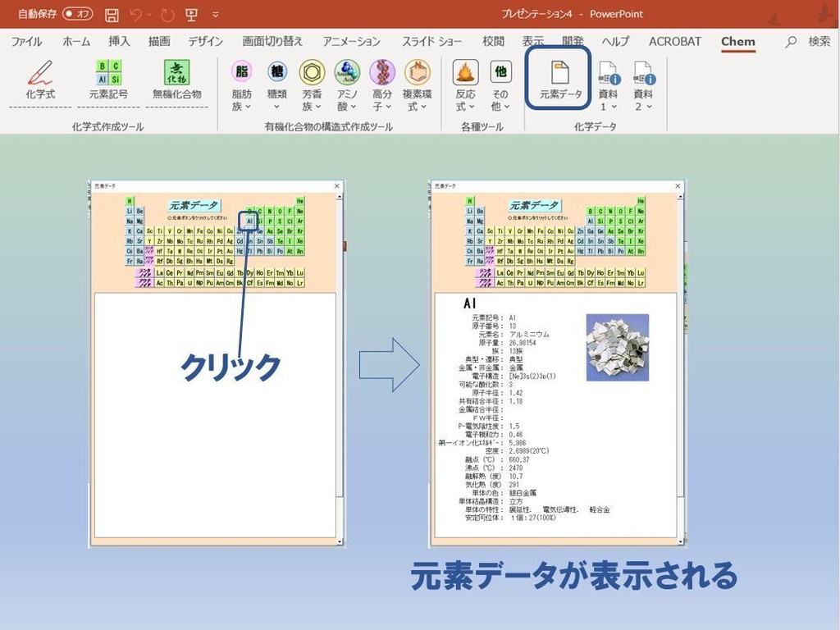Viewport: 840px width, 630px height.
Task: Close the right 元素データ dialog
Action: point(678,186)
